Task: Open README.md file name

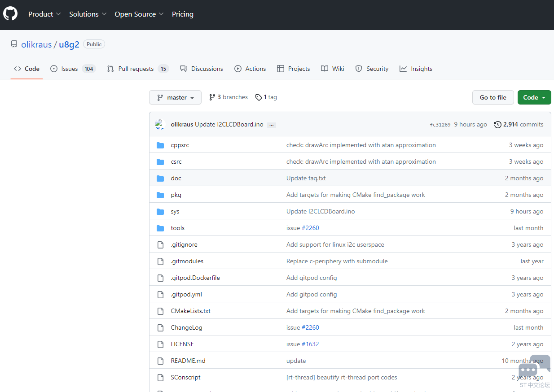Action: coord(188,361)
